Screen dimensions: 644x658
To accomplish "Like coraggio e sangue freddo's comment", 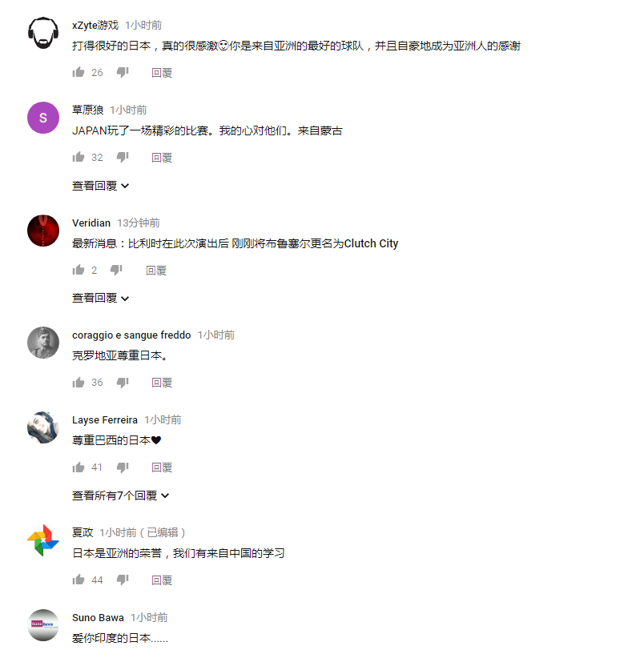I will tap(78, 383).
